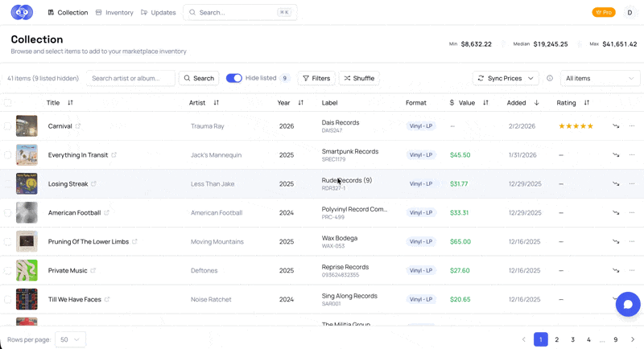Image resolution: width=644 pixels, height=349 pixels.
Task: Click the info icon beside Sync Prices
Action: point(550,78)
